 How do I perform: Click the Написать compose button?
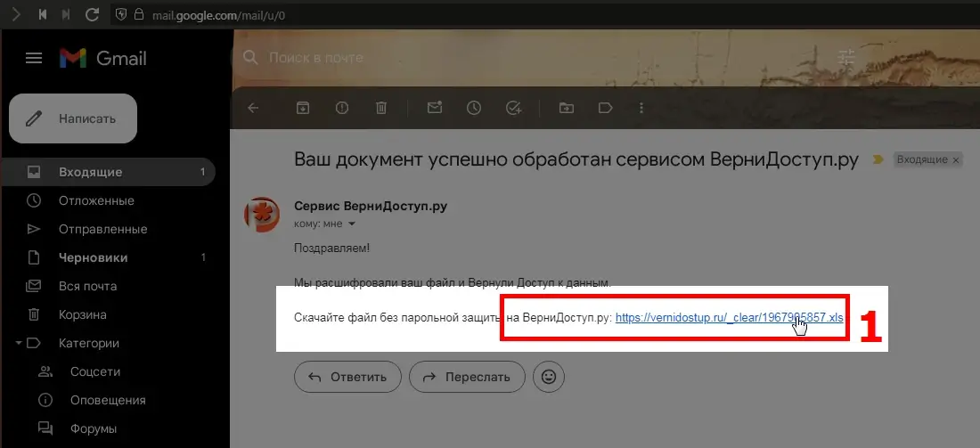(x=73, y=118)
